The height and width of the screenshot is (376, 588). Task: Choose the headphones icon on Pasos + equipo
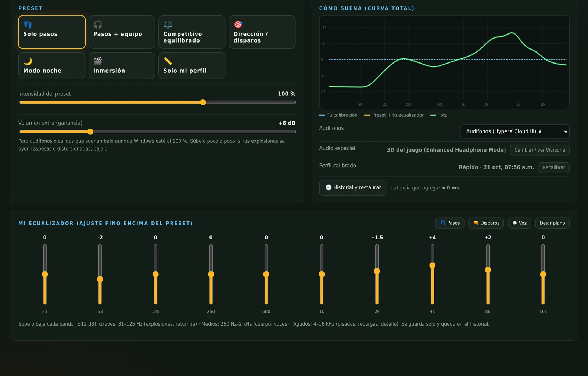(98, 25)
